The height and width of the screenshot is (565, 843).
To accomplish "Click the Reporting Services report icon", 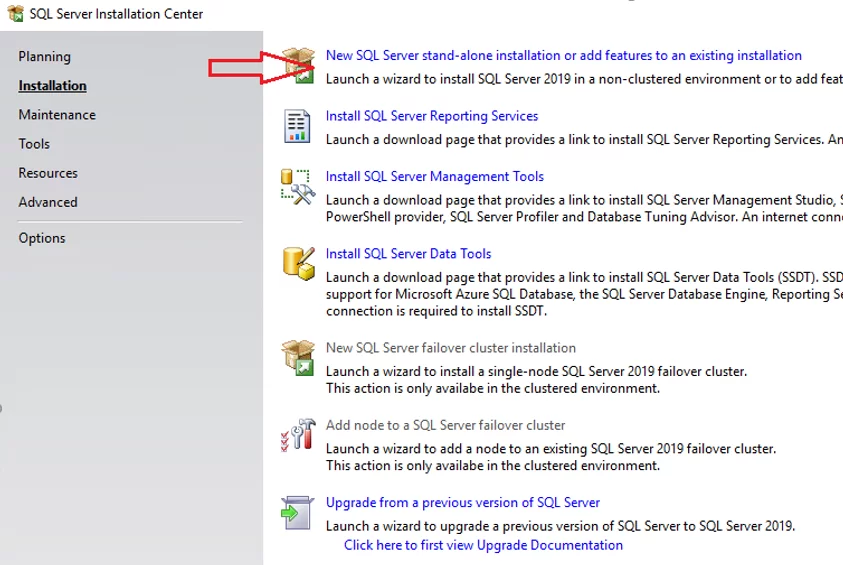I will 297,126.
